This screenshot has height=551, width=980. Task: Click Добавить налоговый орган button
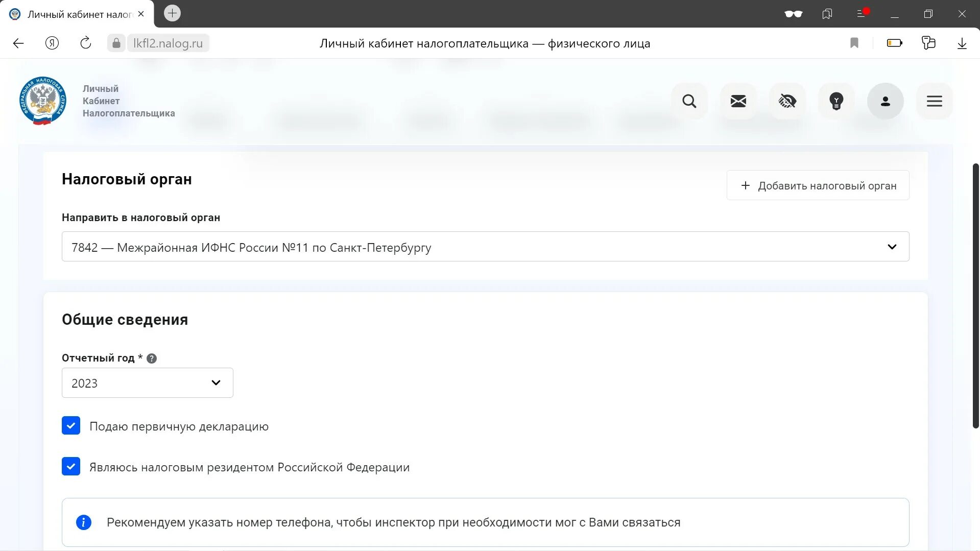pos(818,185)
